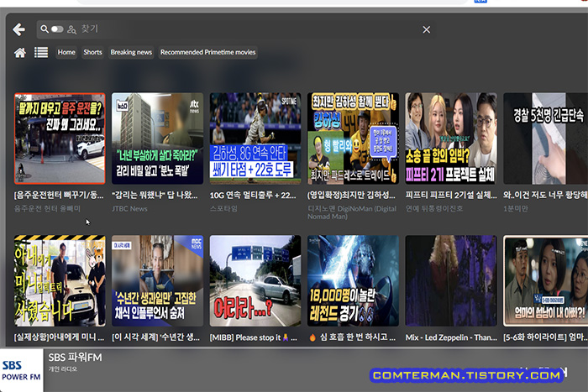The image size is (588, 392).
Task: Click title '[5-6화 하이라이트] 엄마..'
Action: point(546,337)
